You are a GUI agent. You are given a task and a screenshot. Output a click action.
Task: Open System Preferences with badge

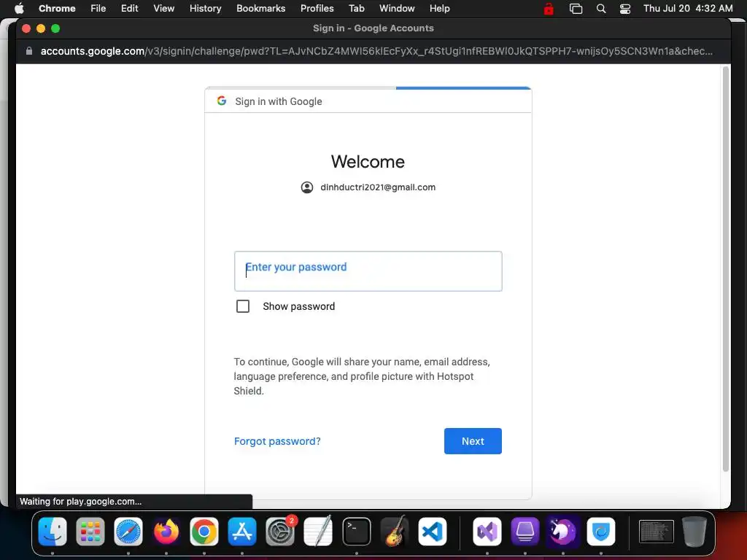click(280, 532)
